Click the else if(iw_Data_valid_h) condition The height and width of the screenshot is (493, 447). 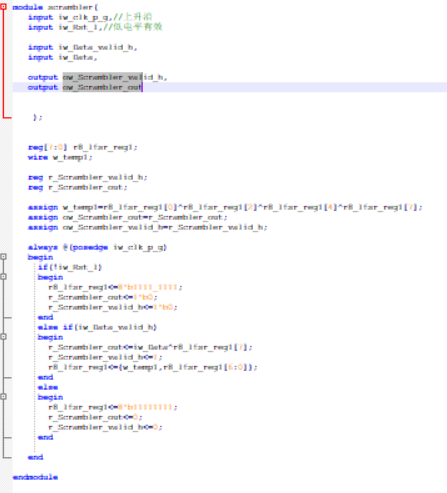click(x=97, y=327)
